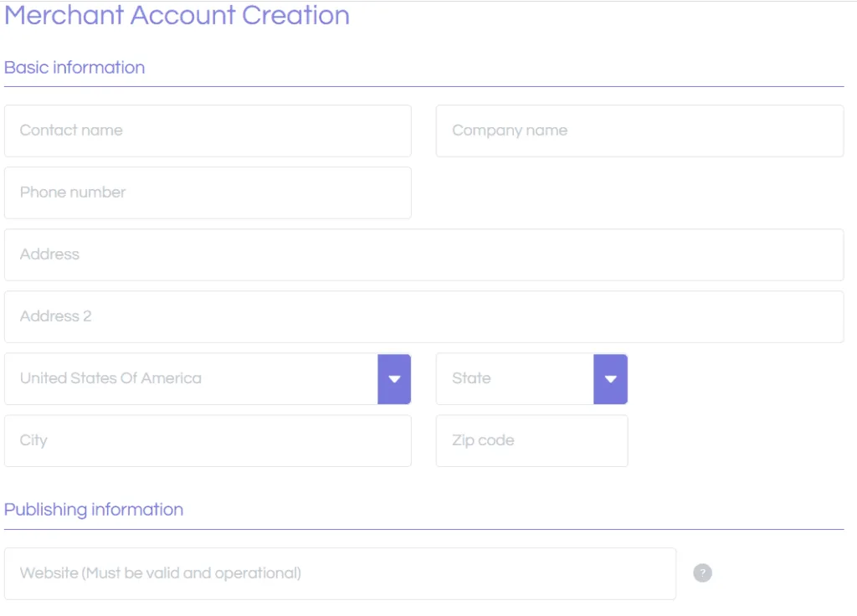857x616 pixels.
Task: Select the Phone number field
Action: 208,192
